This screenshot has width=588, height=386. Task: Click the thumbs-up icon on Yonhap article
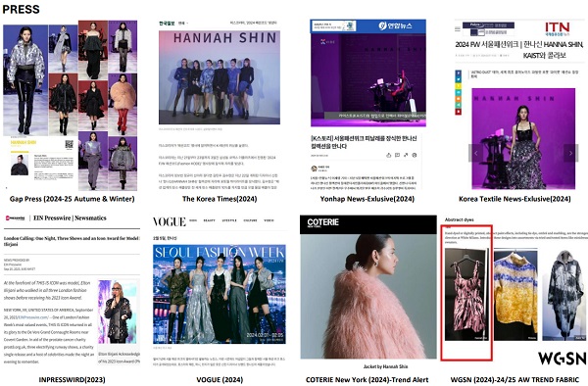(388, 155)
